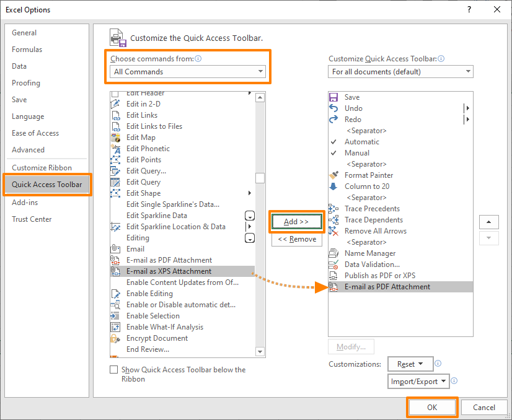
Task: Click the commands list scrollbar thumb
Action: tap(260, 178)
